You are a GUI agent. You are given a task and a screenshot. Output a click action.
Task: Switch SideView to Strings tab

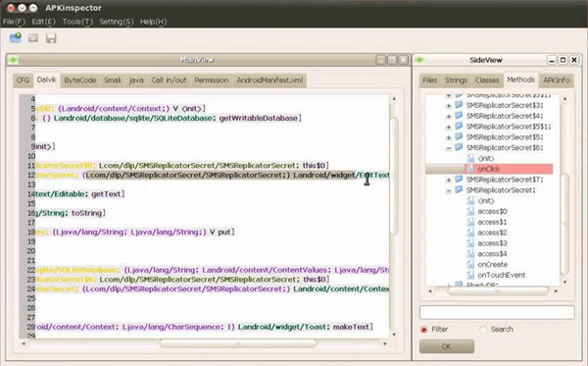coord(456,80)
